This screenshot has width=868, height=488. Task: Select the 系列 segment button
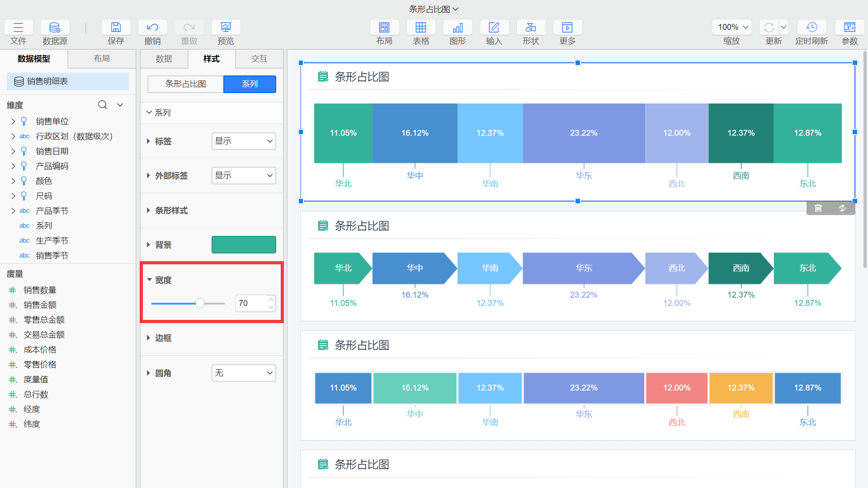(x=250, y=84)
